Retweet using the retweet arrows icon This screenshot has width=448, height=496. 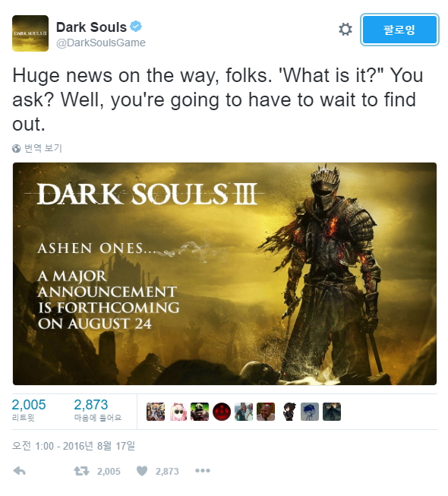81,471
